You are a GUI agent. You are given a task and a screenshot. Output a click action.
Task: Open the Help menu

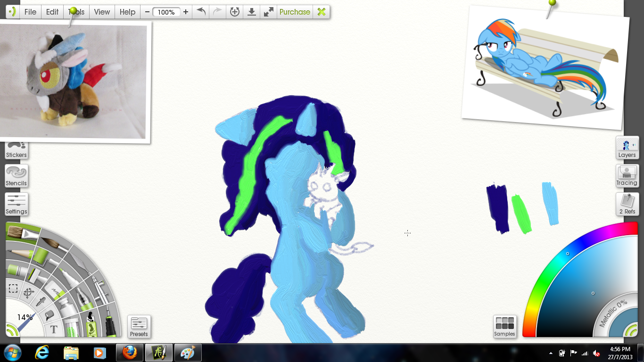pyautogui.click(x=127, y=12)
